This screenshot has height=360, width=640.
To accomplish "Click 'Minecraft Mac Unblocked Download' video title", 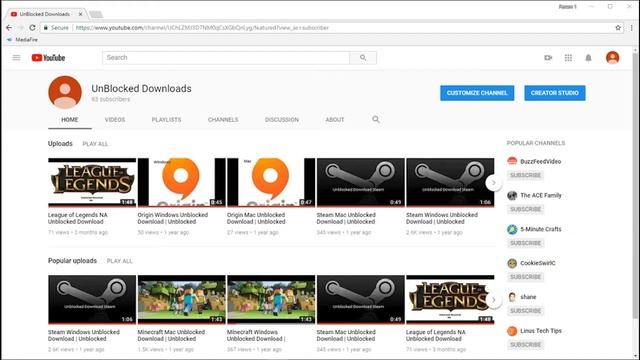I will tap(171, 335).
